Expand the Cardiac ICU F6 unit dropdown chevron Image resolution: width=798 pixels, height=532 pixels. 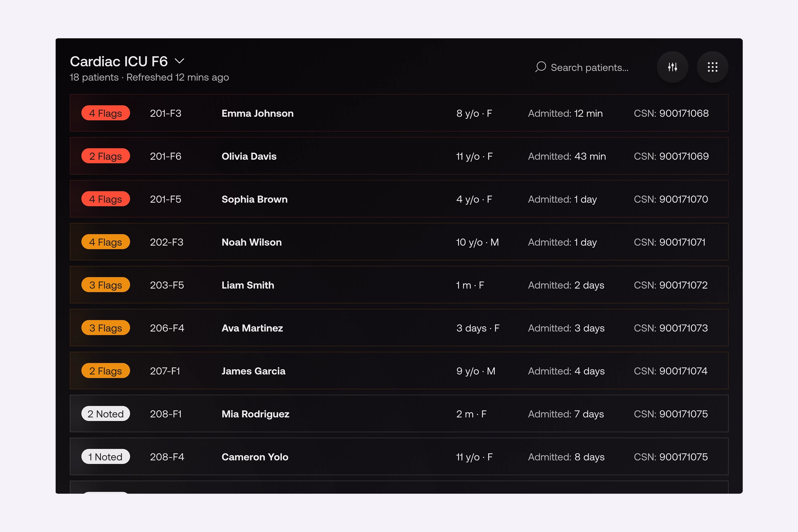tap(180, 61)
